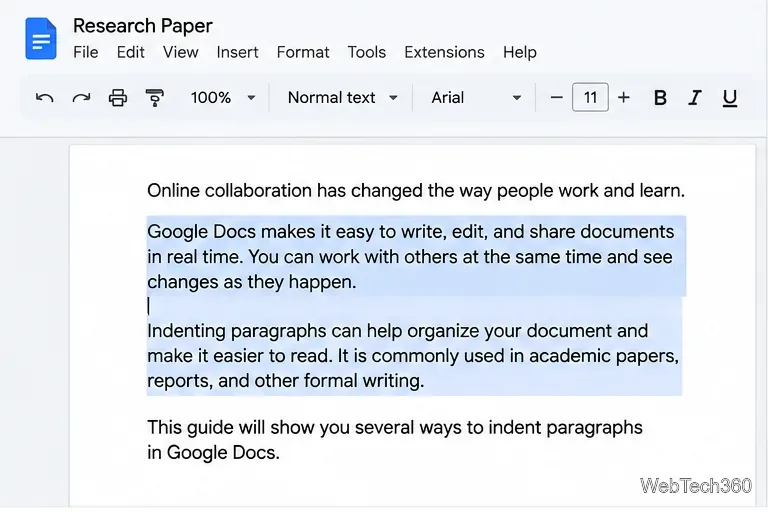768x512 pixels.
Task: Click the text 'reports, and other formal writing.'
Action: 286,381
